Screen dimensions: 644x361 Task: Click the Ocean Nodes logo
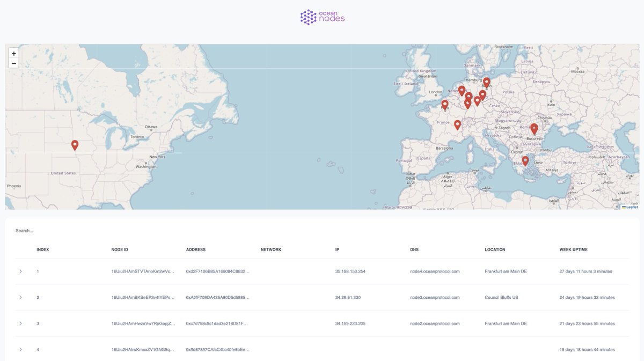[x=322, y=17]
